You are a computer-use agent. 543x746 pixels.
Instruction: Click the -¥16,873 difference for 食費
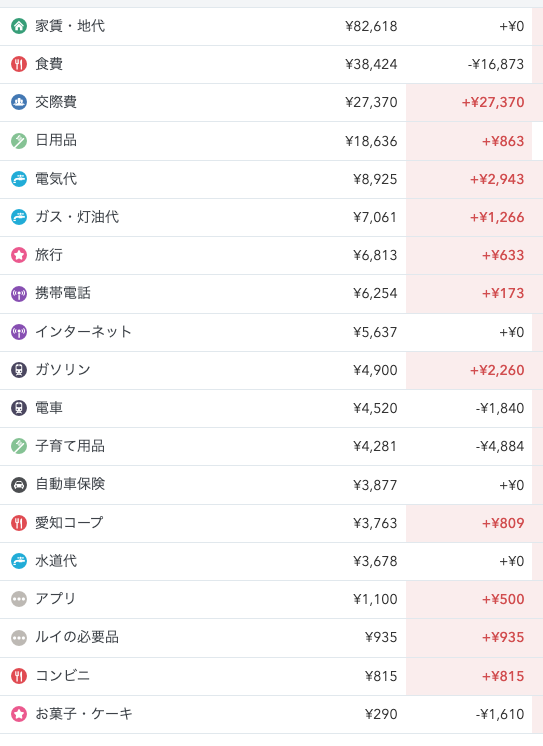[x=496, y=64]
